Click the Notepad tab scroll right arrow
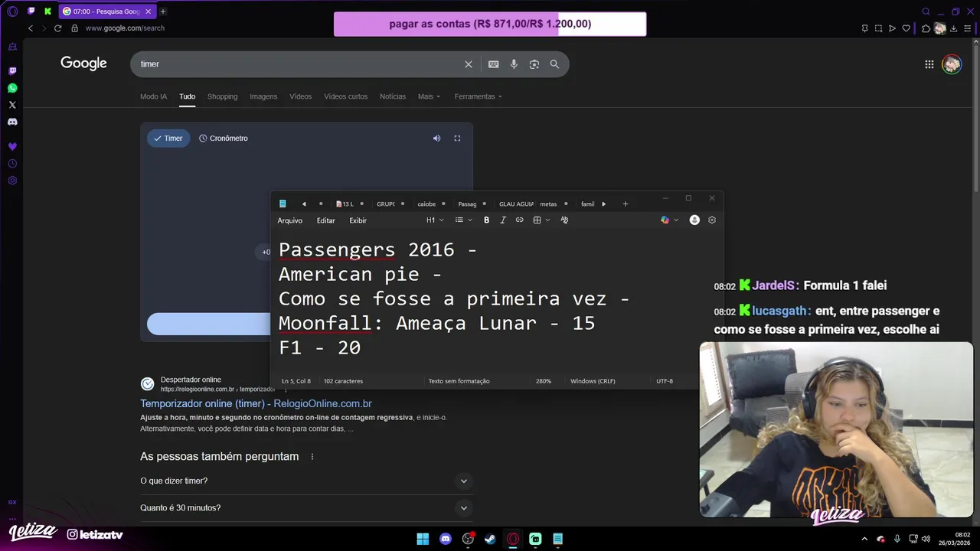Screen dimensions: 980x551 (x=603, y=204)
